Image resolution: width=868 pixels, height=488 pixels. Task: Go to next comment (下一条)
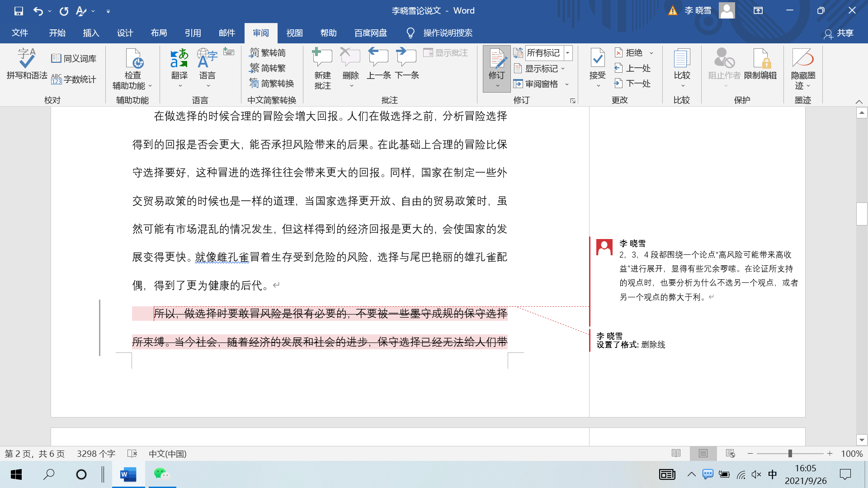[x=407, y=64]
